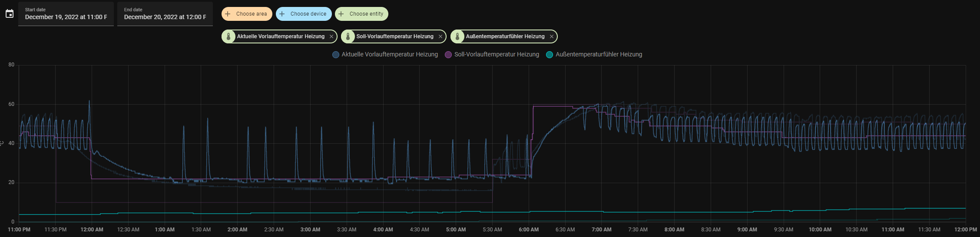Click the 12:00 AM time axis label

tap(92, 230)
